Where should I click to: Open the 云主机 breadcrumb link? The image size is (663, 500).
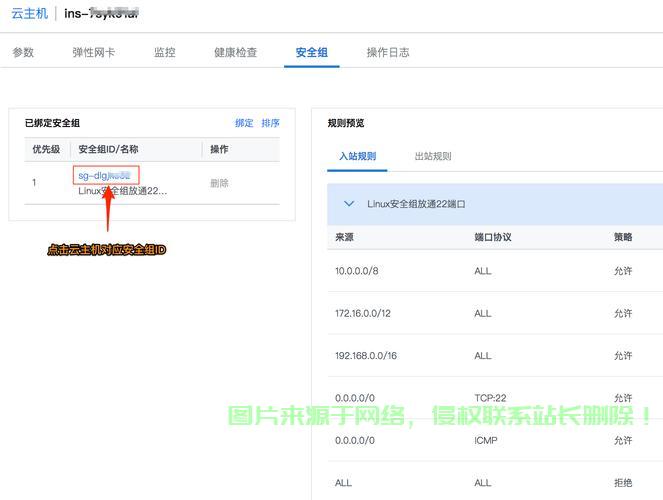pos(29,14)
